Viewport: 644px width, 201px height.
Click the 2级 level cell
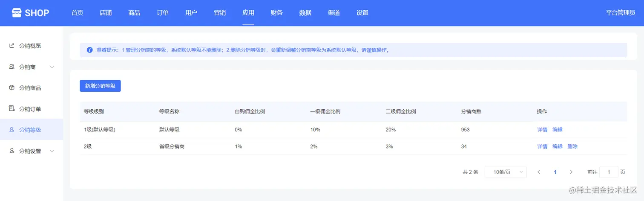coord(88,146)
